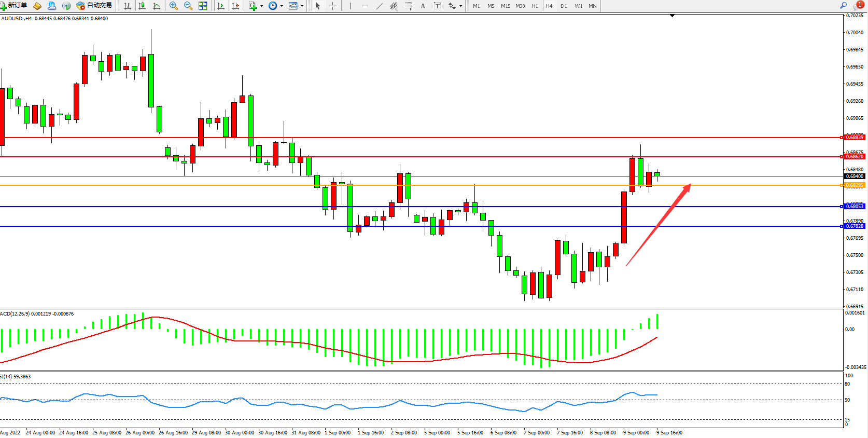Screen dimensions: 868x438
Task: Click the zoom out magnifier icon
Action: click(188, 6)
